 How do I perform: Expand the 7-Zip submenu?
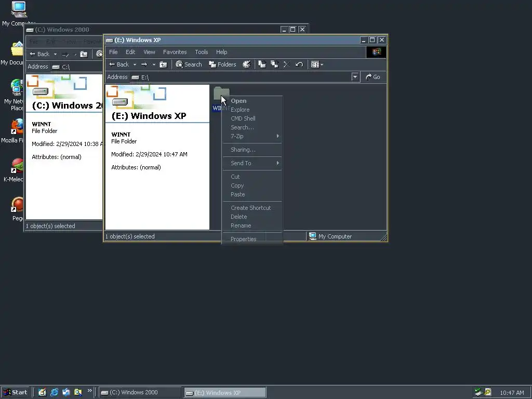pyautogui.click(x=252, y=136)
